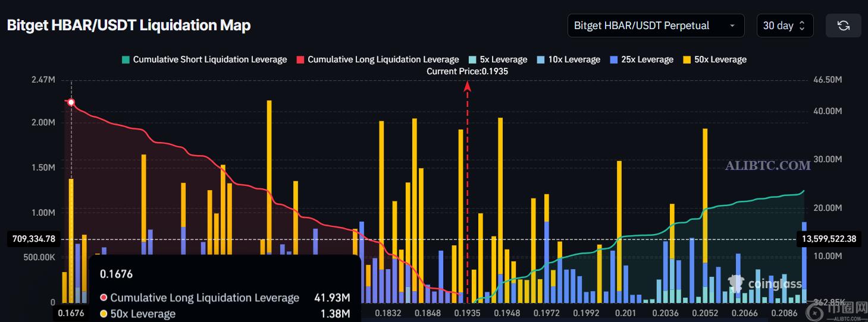The image size is (868, 322).
Task: Click the green Cumulative Short color swatch
Action: pyautogui.click(x=126, y=59)
